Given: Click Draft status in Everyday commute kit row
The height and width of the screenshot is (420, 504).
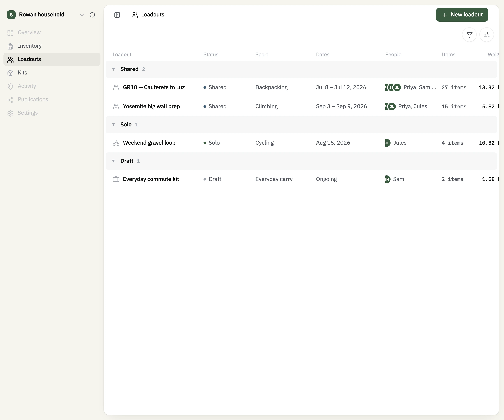Looking at the screenshot, I should 212,179.
